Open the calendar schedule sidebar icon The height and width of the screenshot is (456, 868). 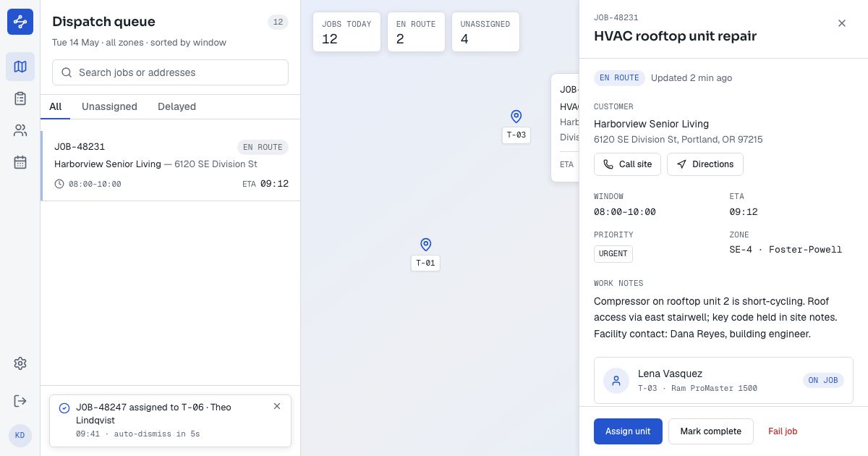tap(20, 162)
